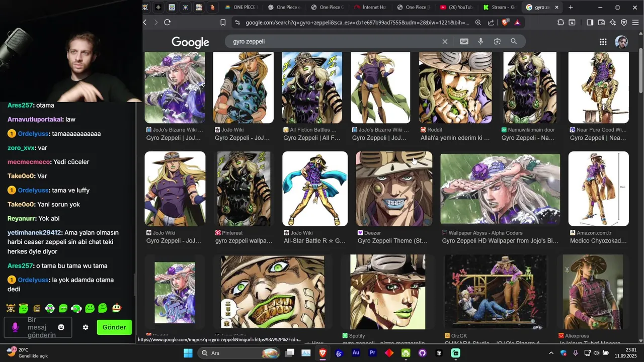Screen dimensions: 644x362
Task: Go back to the previous page
Action: tap(145, 22)
